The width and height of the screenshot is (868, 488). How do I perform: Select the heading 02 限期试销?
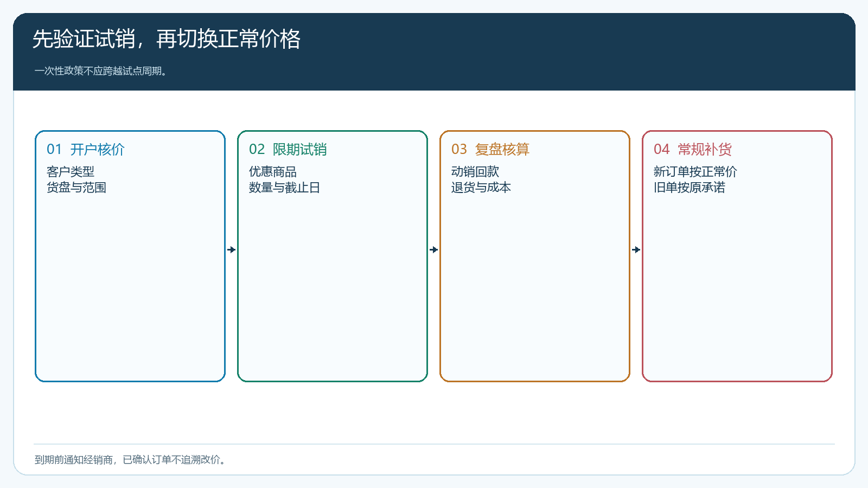pos(288,150)
